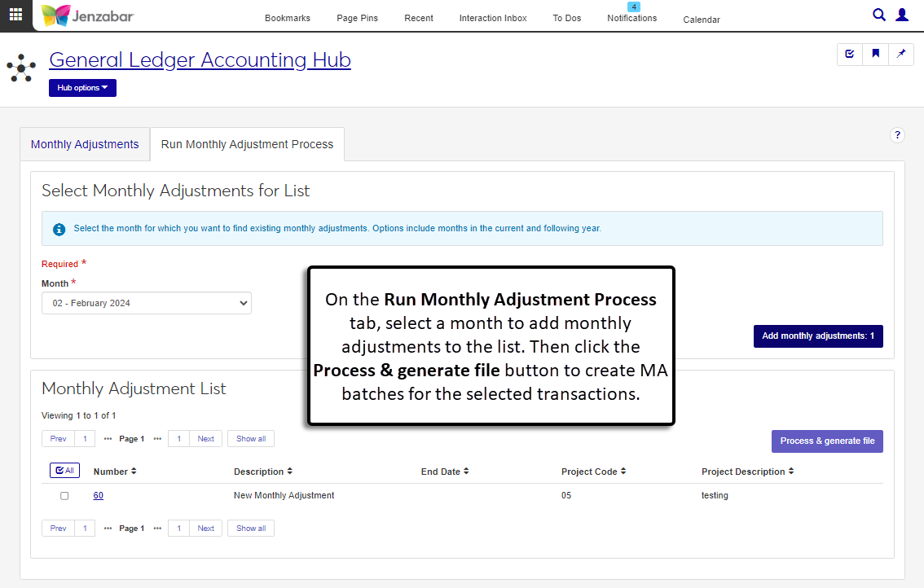The height and width of the screenshot is (588, 924).
Task: Click the Viewing 1 to 1 of 1 text
Action: (x=79, y=416)
